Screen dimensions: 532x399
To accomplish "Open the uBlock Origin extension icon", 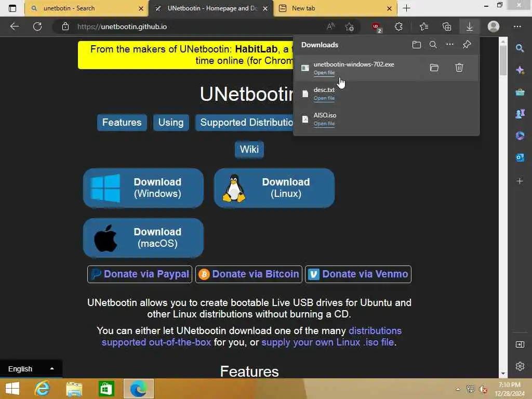I will [377, 27].
